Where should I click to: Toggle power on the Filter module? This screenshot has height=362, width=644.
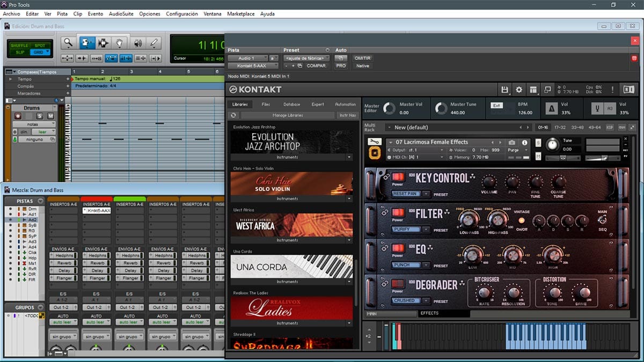pyautogui.click(x=398, y=213)
